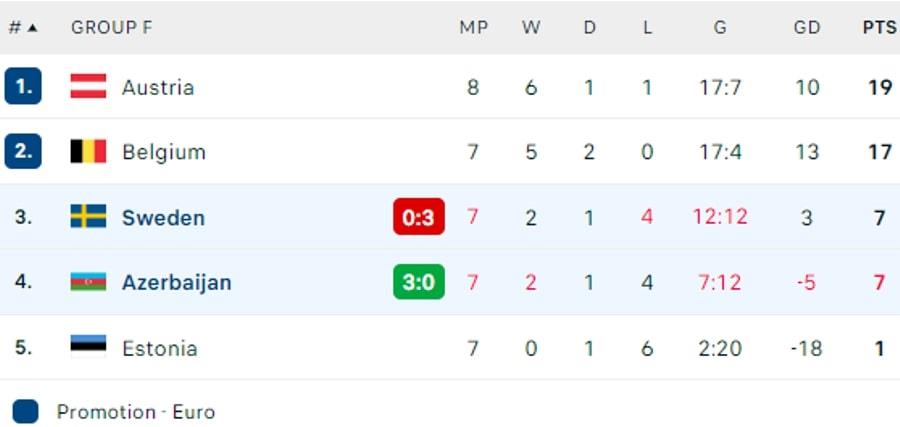The image size is (900, 427).
Task: Sort standings by PTS column
Action: click(x=879, y=28)
